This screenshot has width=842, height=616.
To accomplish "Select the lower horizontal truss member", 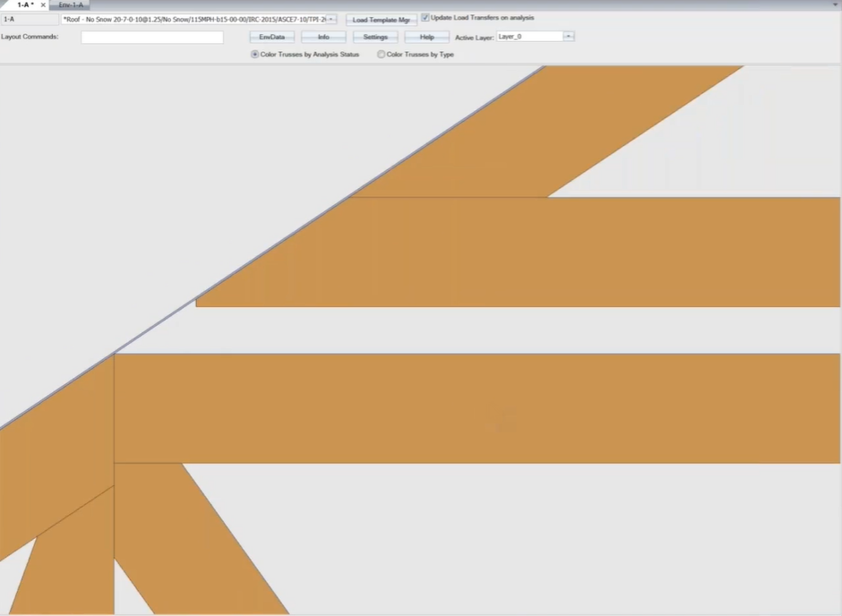I will tap(475, 408).
